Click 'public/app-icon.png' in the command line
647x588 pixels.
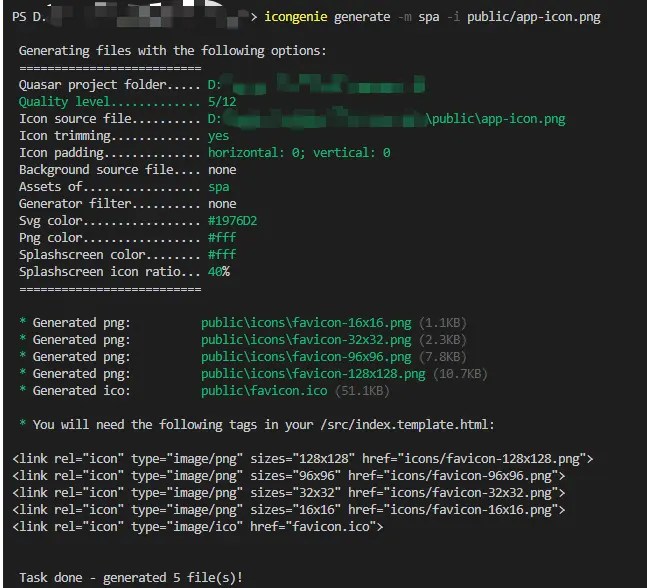(534, 17)
